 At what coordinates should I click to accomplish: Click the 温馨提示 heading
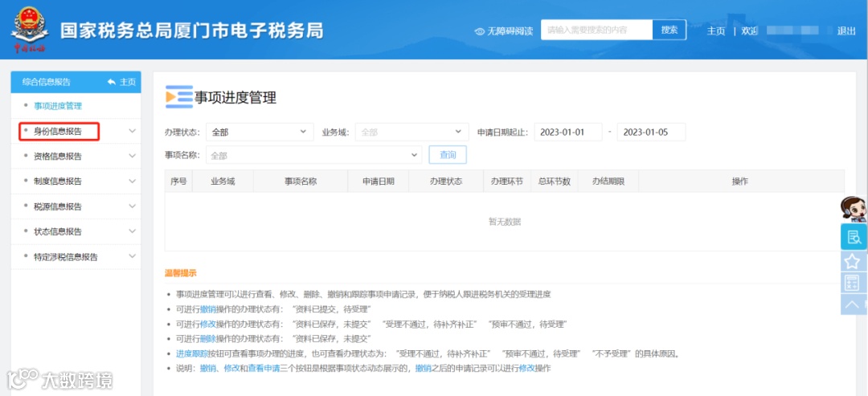tap(181, 272)
